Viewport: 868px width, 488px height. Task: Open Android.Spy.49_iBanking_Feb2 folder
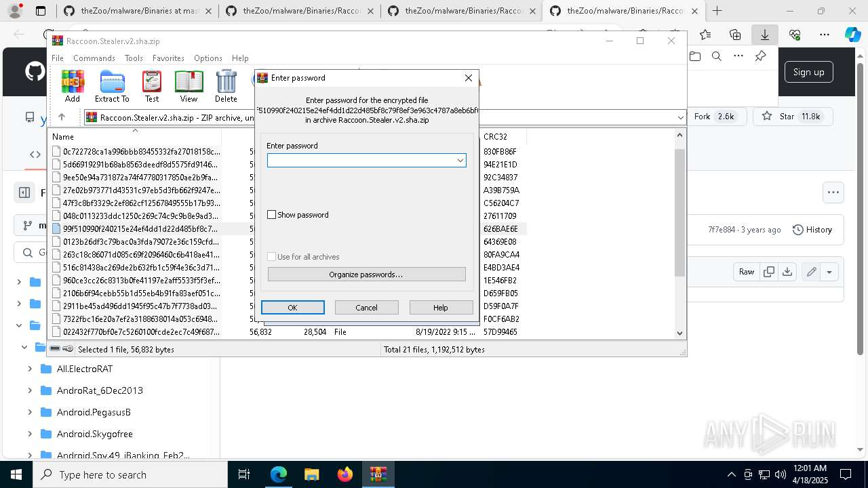123,455
